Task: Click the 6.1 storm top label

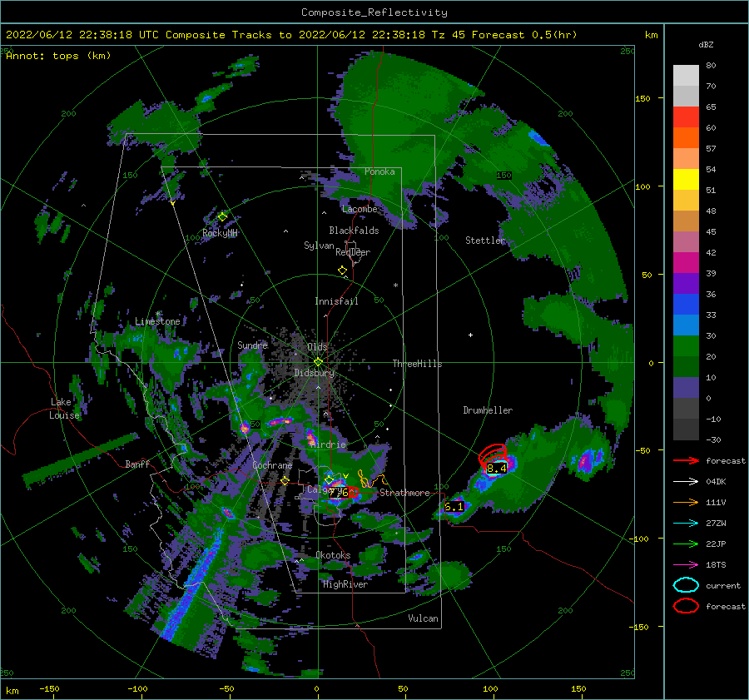Action: [x=454, y=507]
